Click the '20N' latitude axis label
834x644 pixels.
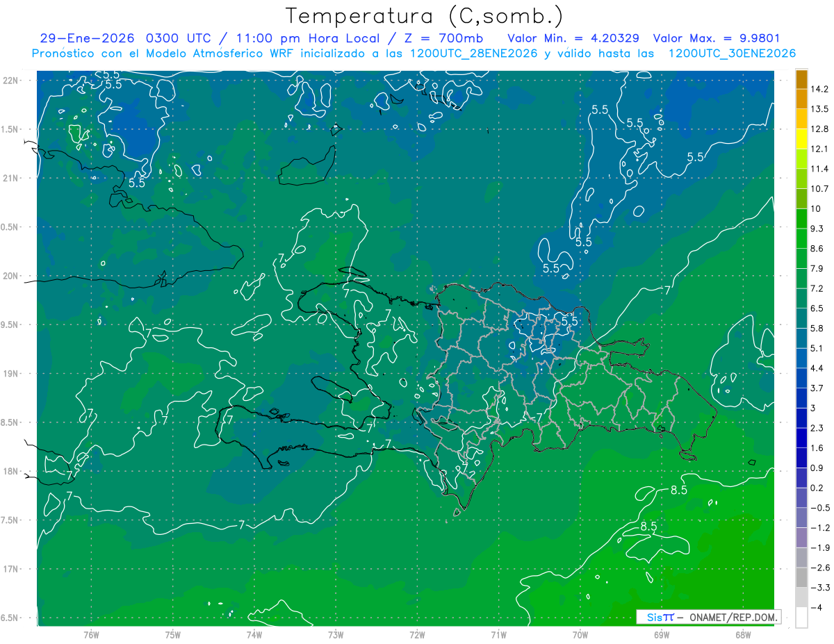pyautogui.click(x=10, y=276)
